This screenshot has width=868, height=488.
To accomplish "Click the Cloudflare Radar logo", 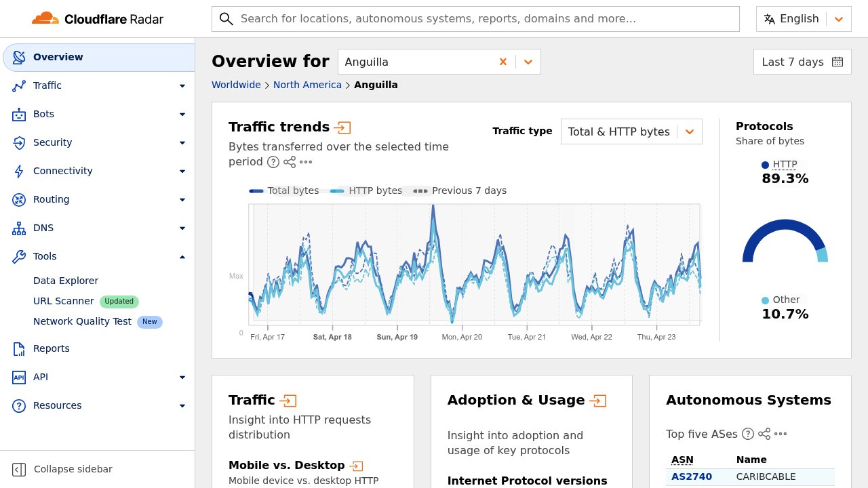I will tap(98, 19).
